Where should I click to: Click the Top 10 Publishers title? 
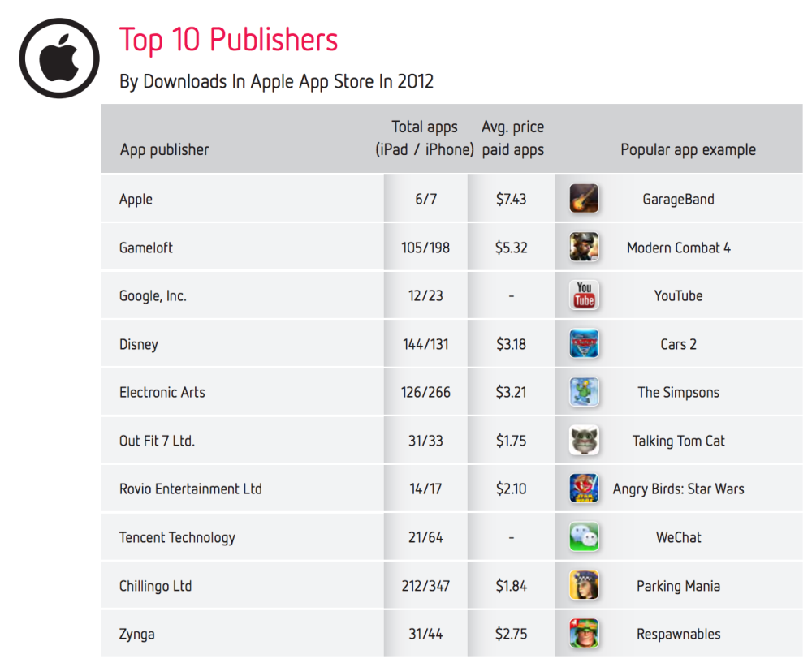point(228,40)
